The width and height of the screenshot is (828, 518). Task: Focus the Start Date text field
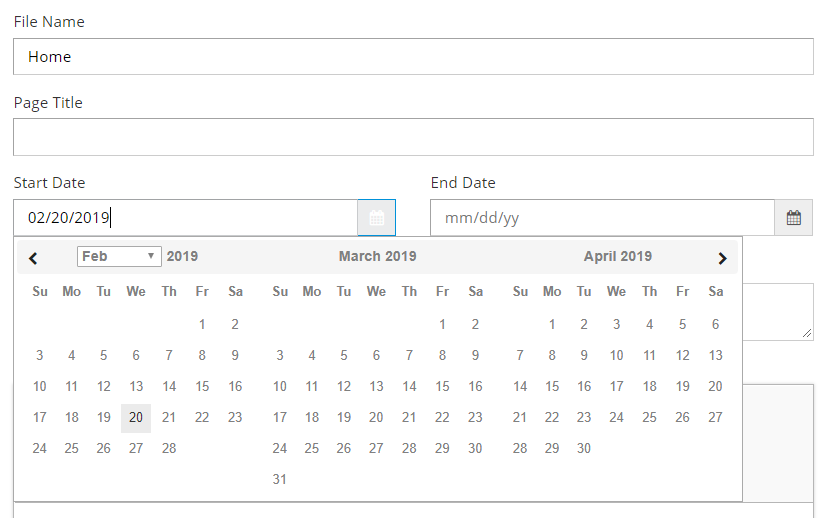click(185, 218)
